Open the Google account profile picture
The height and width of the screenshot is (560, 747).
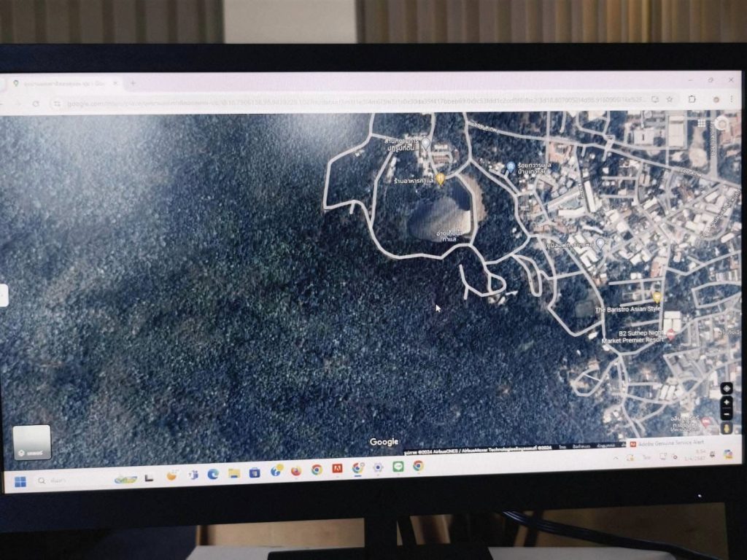click(x=722, y=123)
